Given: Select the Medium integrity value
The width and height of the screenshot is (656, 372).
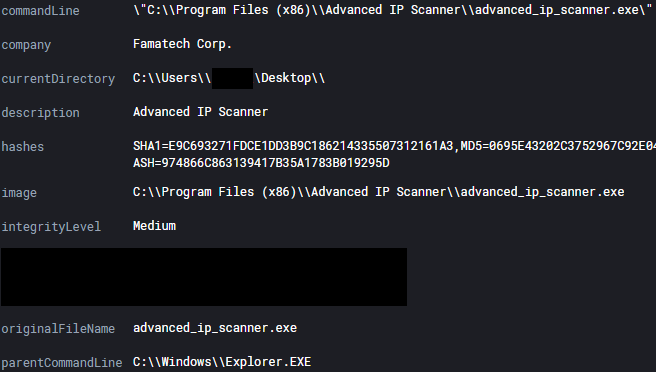Looking at the screenshot, I should [154, 226].
